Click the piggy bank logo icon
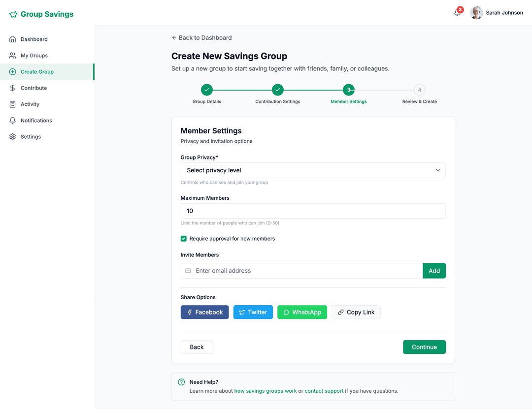 pyautogui.click(x=13, y=15)
